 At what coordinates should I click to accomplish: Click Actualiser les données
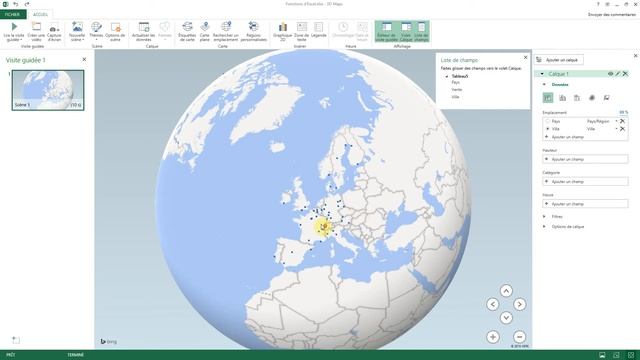coord(143,32)
